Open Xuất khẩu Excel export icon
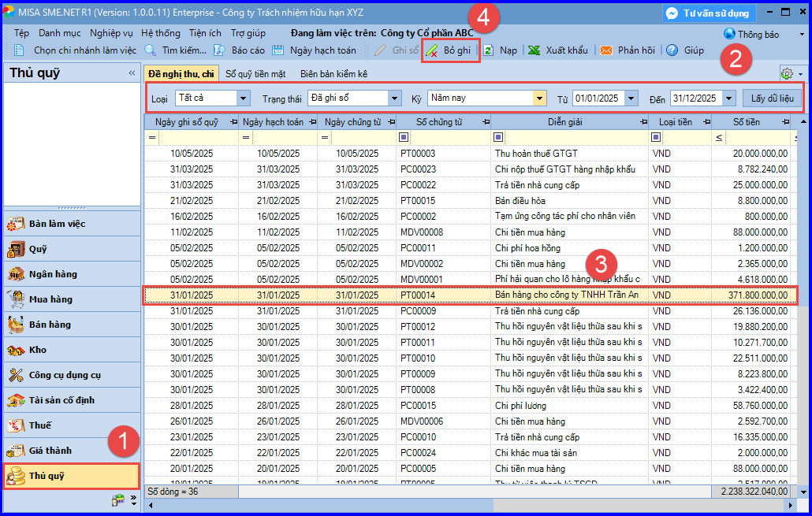The width and height of the screenshot is (812, 516). pos(535,50)
